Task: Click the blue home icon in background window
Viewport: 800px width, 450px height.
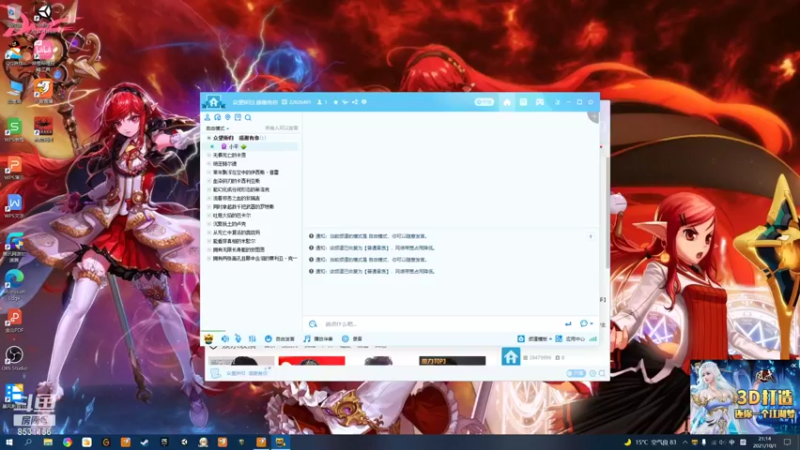Action: 510,357
